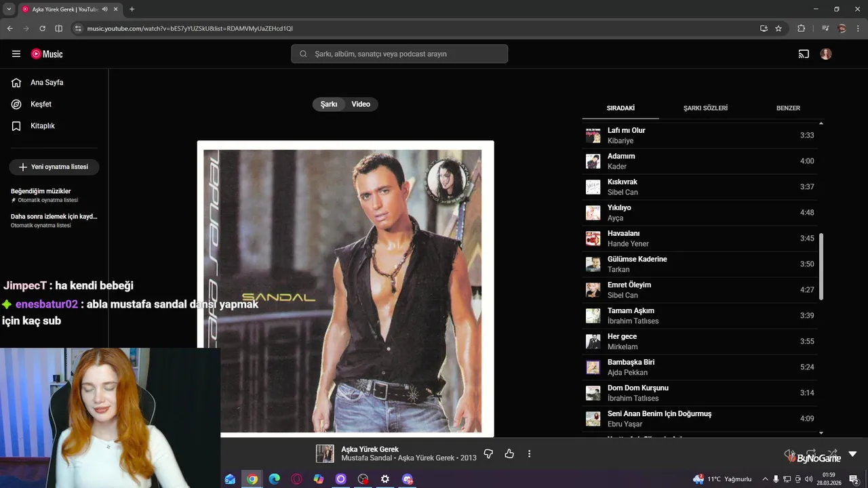Open Mustafa Sandal artist link
This screenshot has height=488, width=868.
click(x=366, y=458)
